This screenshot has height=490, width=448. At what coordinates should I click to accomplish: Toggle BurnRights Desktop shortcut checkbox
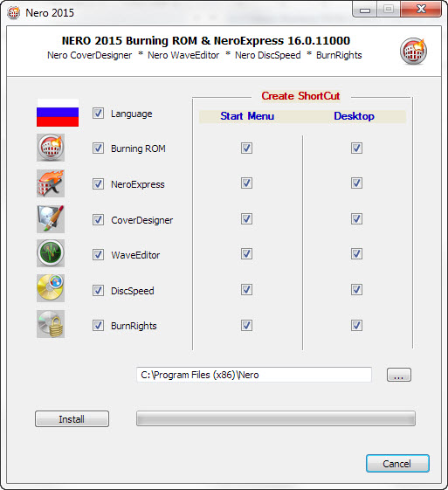click(x=356, y=325)
